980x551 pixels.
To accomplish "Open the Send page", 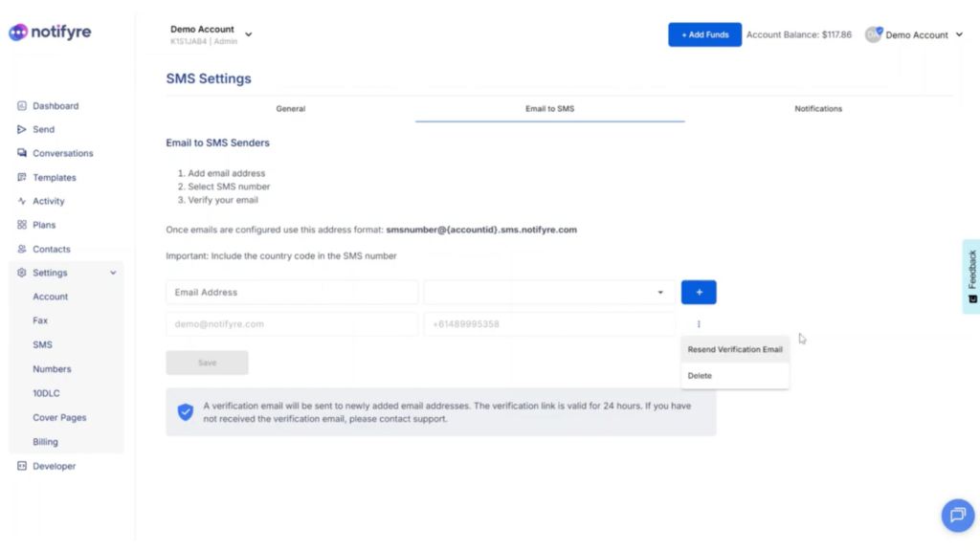I will 44,129.
